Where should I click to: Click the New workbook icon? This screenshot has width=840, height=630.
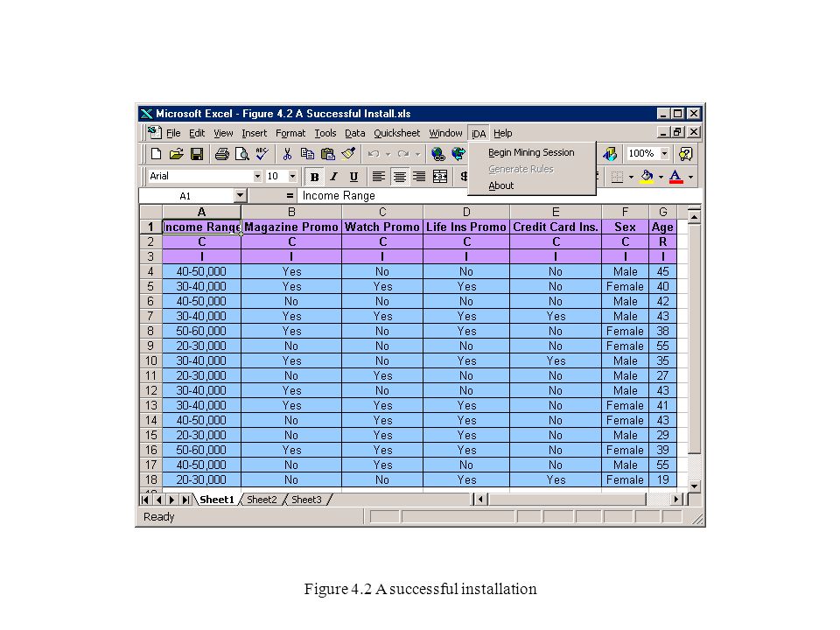(156, 154)
